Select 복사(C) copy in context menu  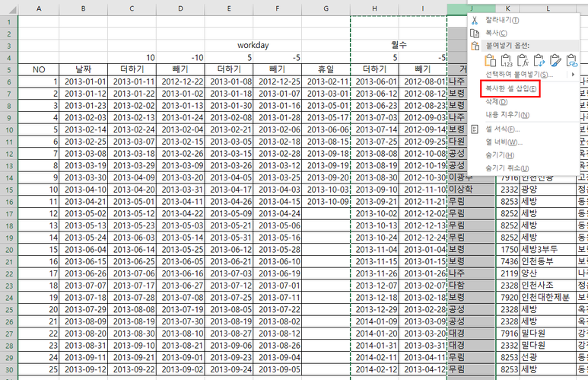point(496,33)
